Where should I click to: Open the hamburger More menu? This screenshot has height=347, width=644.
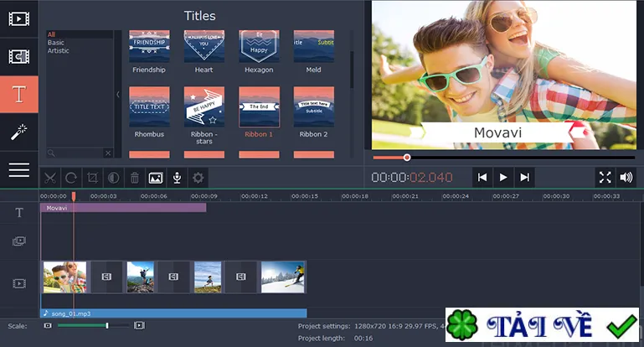pyautogui.click(x=19, y=170)
